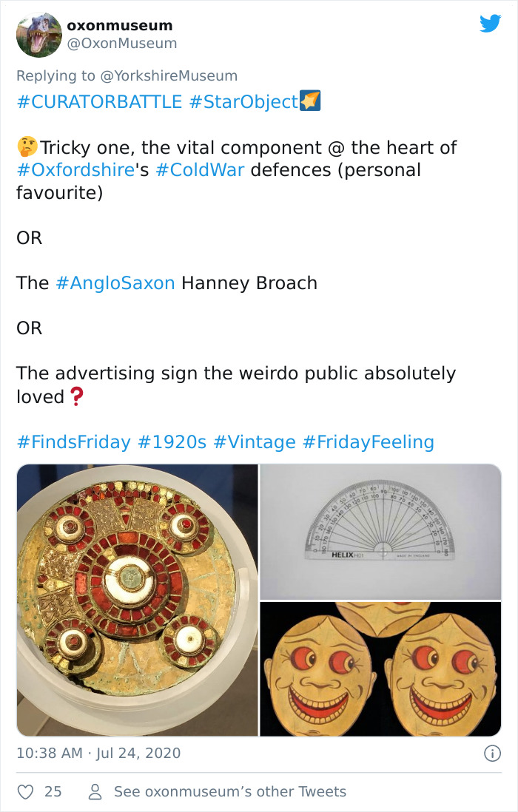
Task: Click the Twitter bird logo
Action: (491, 24)
